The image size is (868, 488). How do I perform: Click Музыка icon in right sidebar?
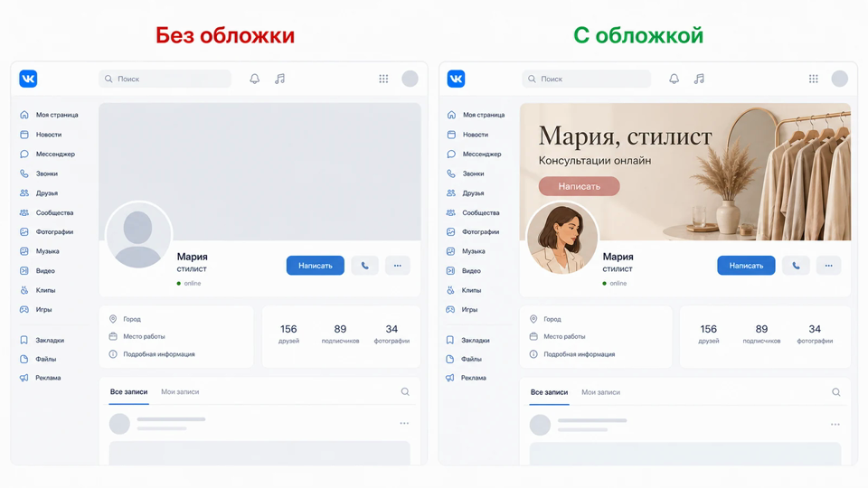451,251
